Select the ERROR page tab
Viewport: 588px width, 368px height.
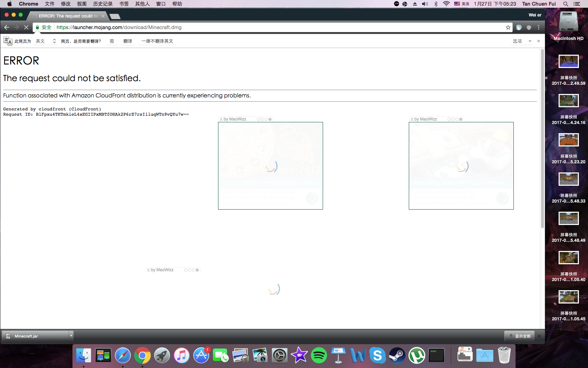[68, 16]
